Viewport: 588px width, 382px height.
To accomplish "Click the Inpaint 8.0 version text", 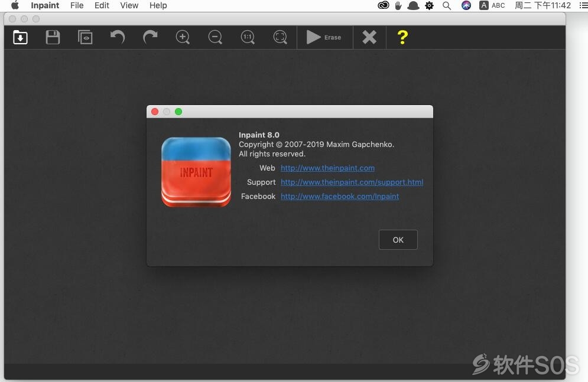I will point(259,135).
